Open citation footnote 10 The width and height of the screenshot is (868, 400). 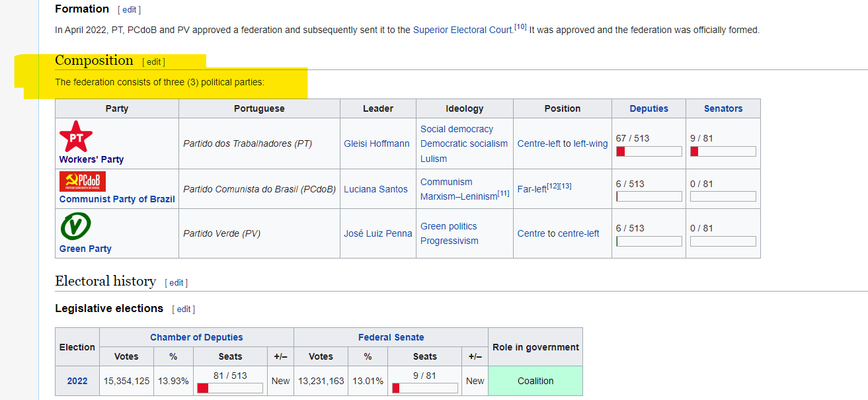tap(520, 27)
